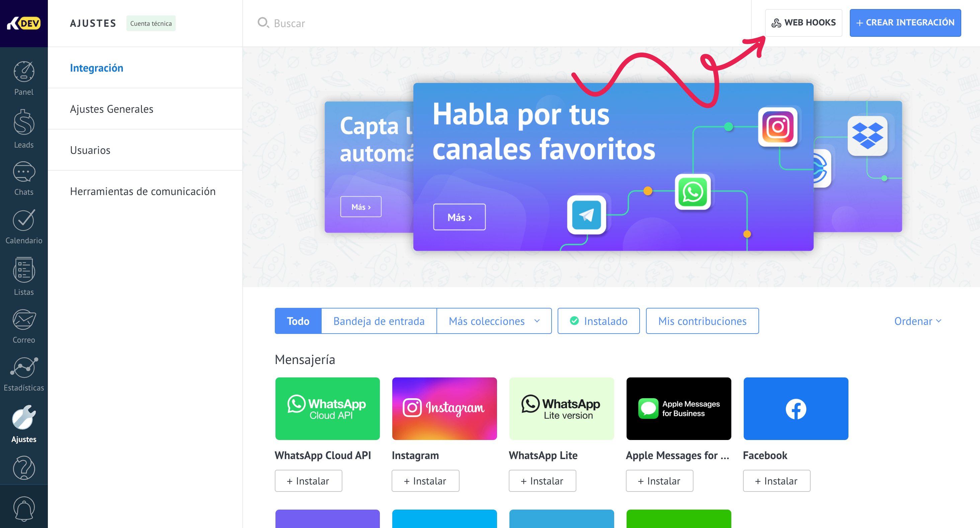Open the Chats section icon

pyautogui.click(x=23, y=172)
